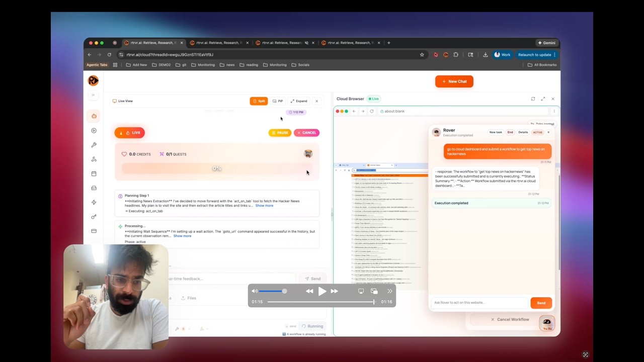Open the credit card billing icon in sidebar
The height and width of the screenshot is (362, 644).
(94, 231)
